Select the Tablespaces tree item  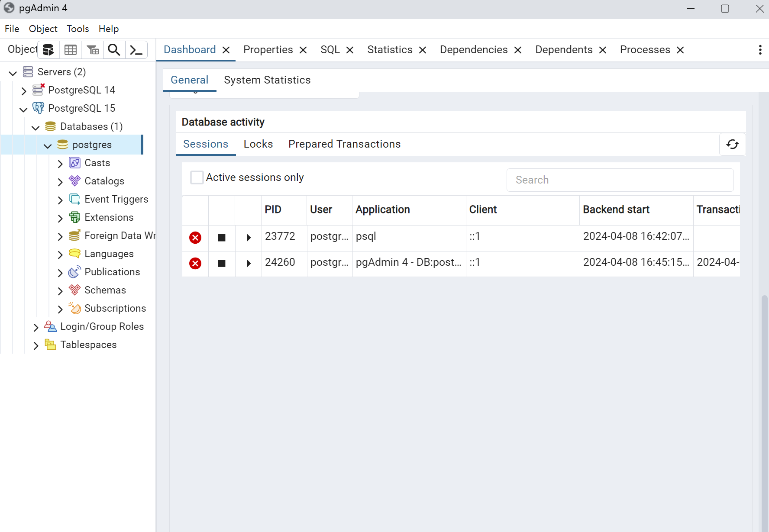tap(88, 345)
